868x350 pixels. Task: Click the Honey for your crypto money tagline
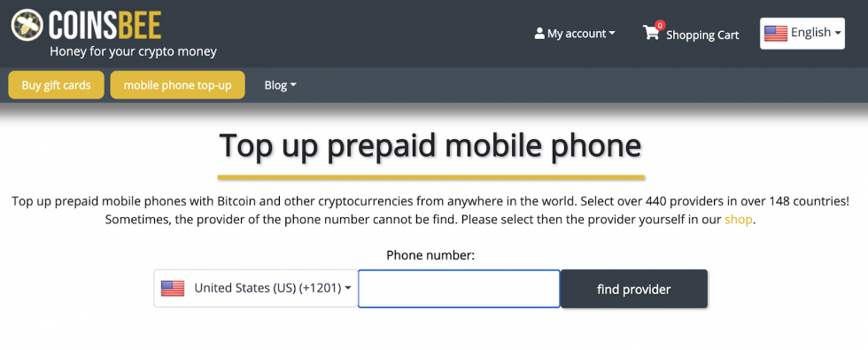(x=134, y=51)
